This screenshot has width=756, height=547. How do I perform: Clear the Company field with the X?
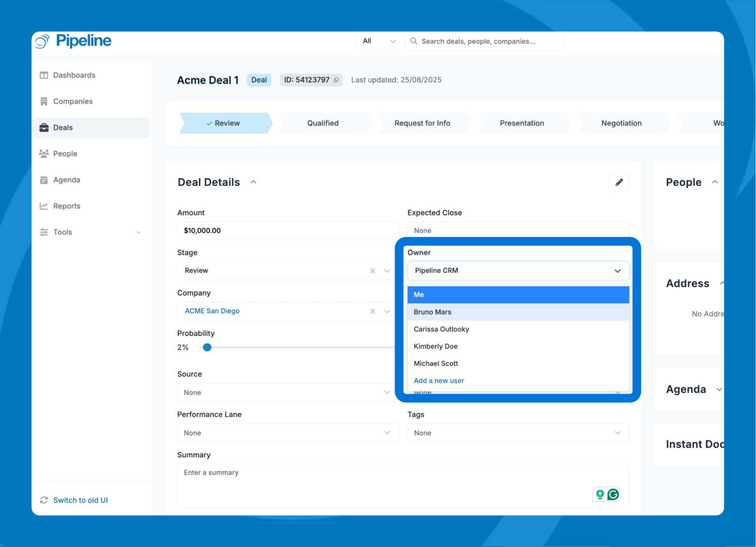[x=373, y=311]
